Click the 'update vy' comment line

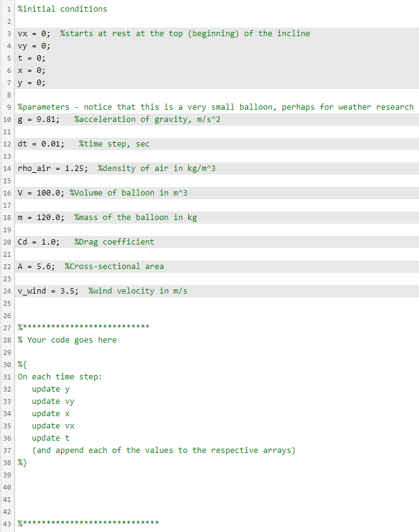pos(53,401)
